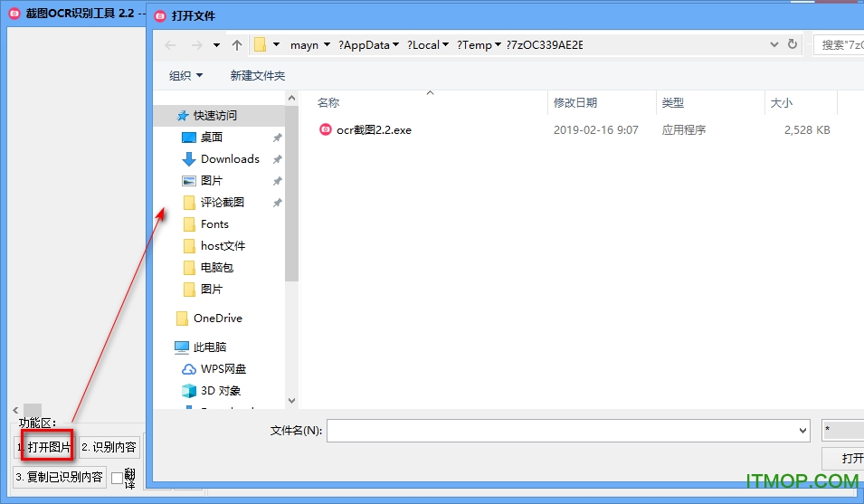Open WPS网盘 cloud icon in sidebar
Image resolution: width=864 pixels, height=504 pixels.
click(189, 369)
